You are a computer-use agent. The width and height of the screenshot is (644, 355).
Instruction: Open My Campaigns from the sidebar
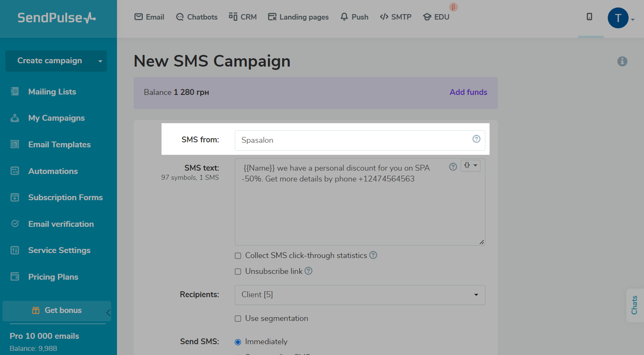tap(56, 118)
